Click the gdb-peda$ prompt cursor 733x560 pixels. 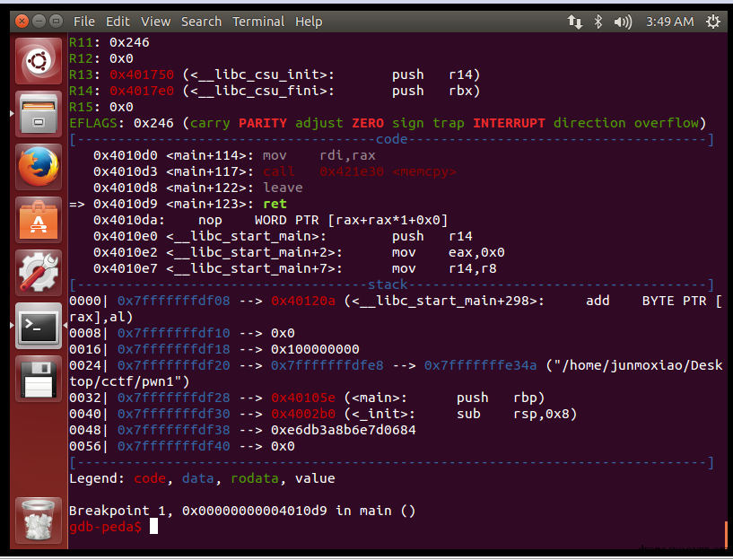tap(153, 527)
